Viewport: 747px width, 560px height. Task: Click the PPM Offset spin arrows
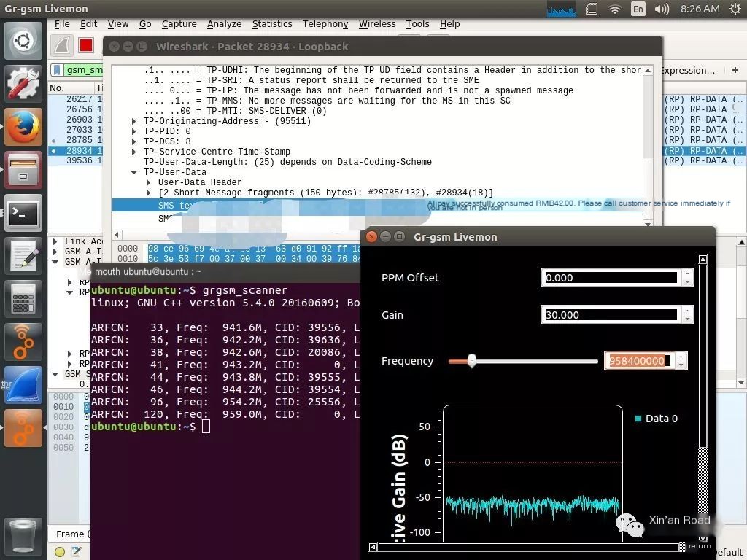tap(687, 278)
